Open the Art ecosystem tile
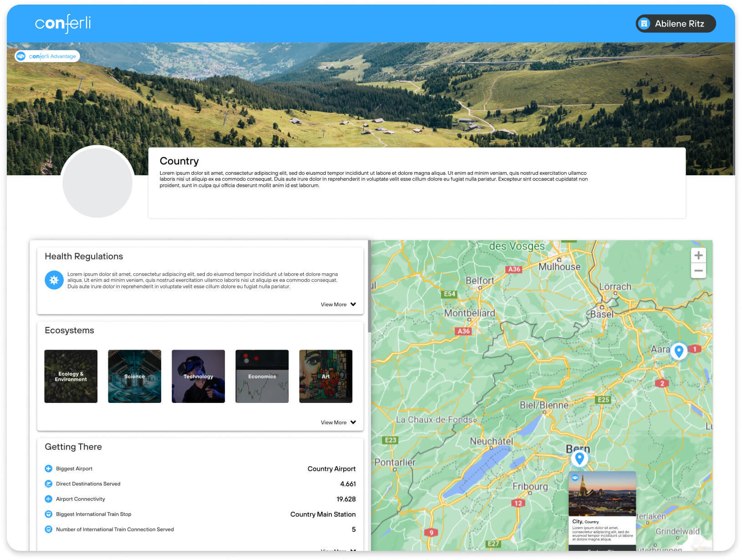 [326, 377]
